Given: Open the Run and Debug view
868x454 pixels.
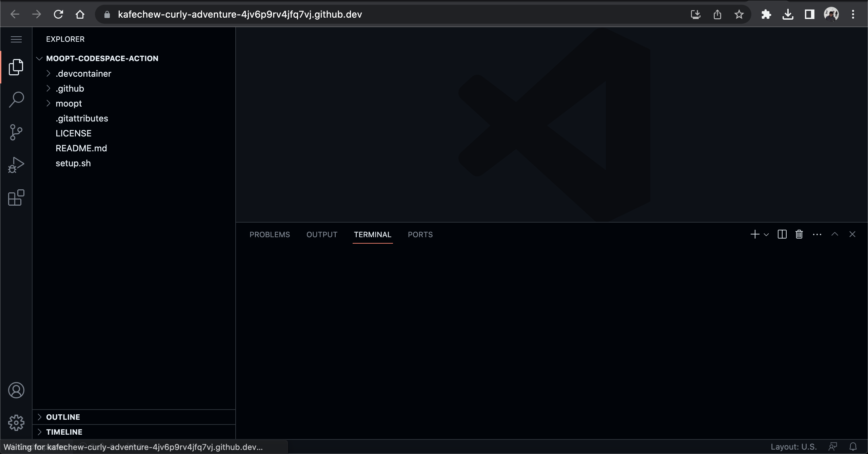Looking at the screenshot, I should click(x=16, y=165).
